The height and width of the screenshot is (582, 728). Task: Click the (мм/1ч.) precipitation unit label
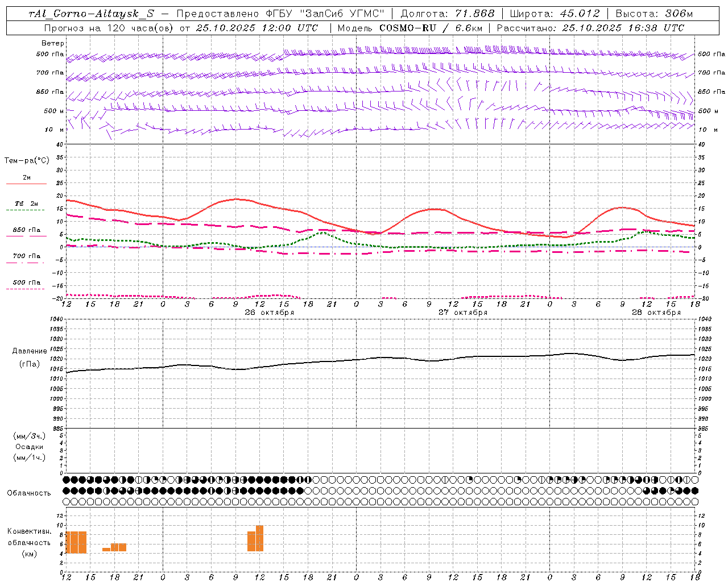[x=30, y=458]
